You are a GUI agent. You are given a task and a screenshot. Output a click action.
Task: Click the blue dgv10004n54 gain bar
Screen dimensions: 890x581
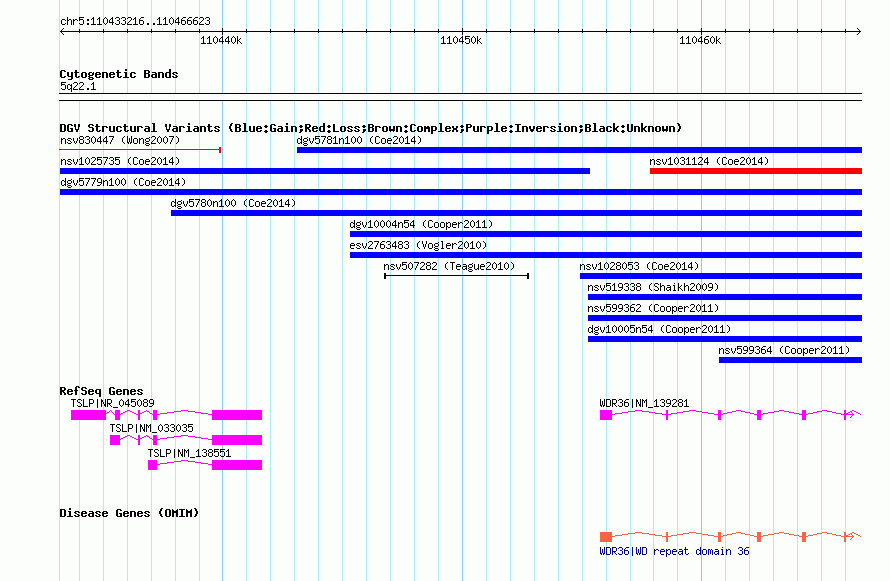pyautogui.click(x=606, y=234)
